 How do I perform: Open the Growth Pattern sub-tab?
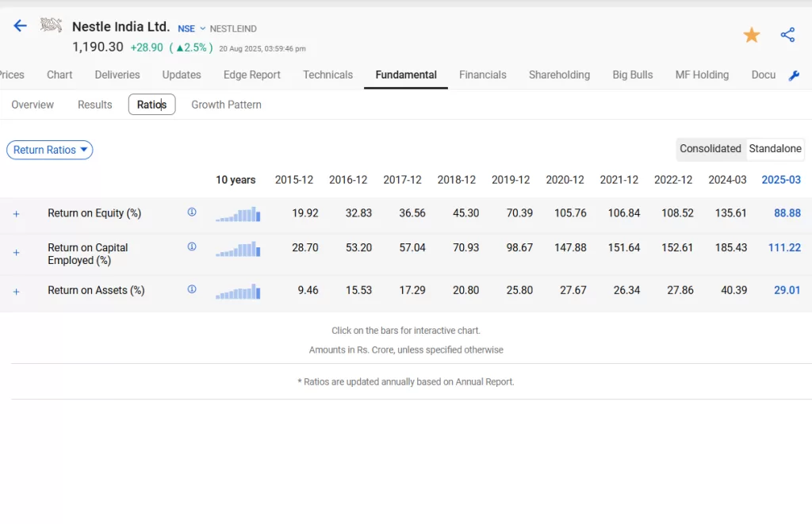coord(226,105)
